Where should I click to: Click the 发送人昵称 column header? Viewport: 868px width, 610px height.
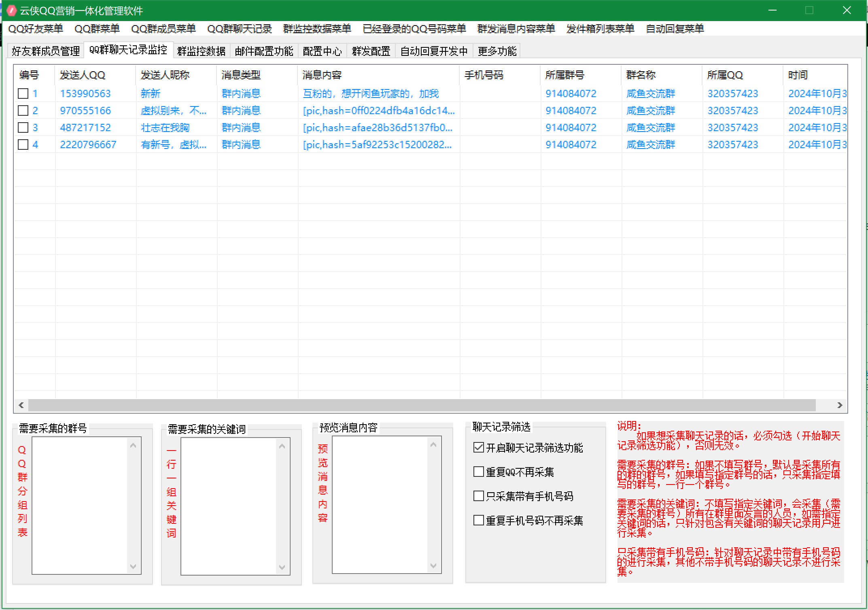click(176, 75)
